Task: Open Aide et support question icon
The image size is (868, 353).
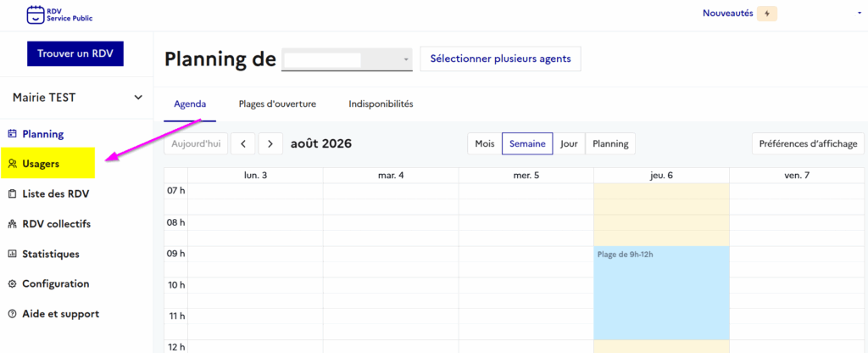Action: (x=13, y=314)
